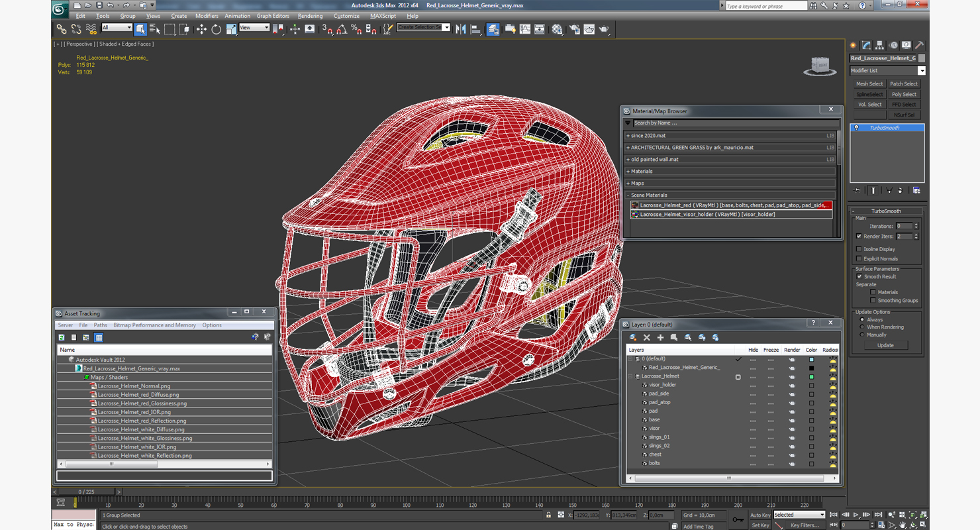980x530 pixels.
Task: Click the Auto Key button
Action: pyautogui.click(x=760, y=515)
